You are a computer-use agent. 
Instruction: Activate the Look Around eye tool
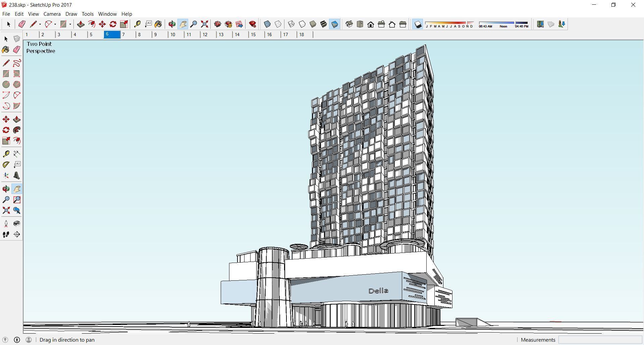(17, 224)
